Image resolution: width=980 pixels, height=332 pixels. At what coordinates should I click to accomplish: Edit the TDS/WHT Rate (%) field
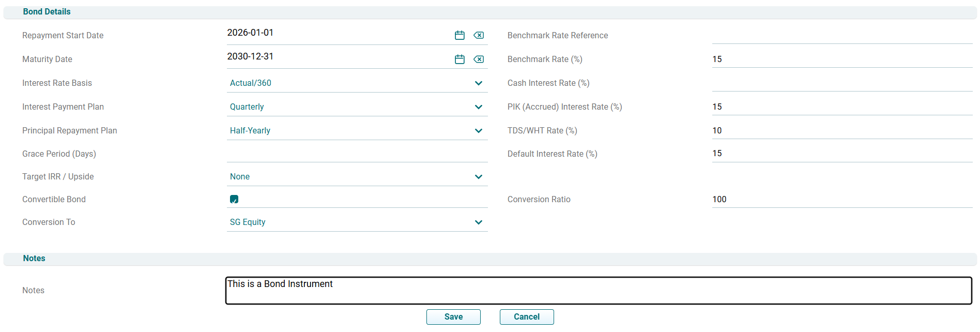coord(841,130)
